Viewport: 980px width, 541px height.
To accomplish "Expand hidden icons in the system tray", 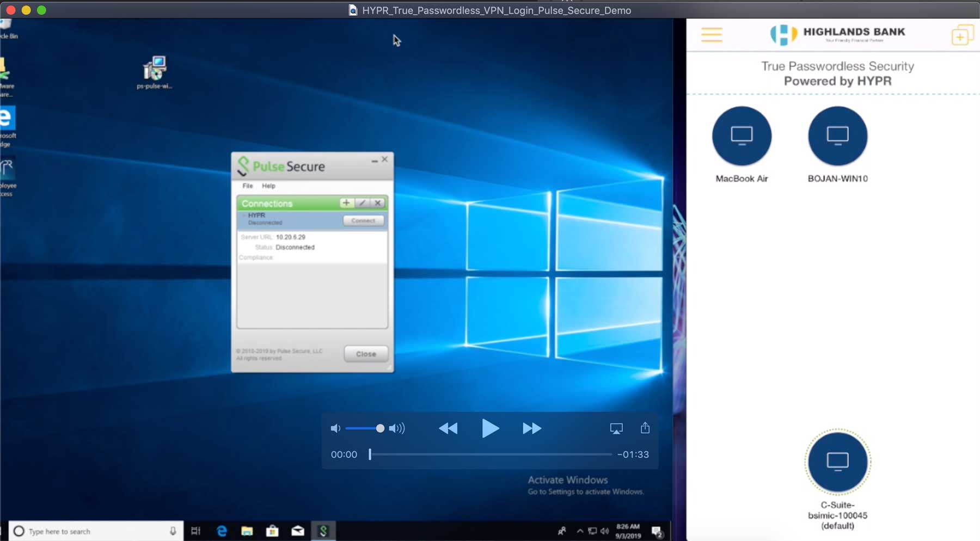I will click(579, 531).
